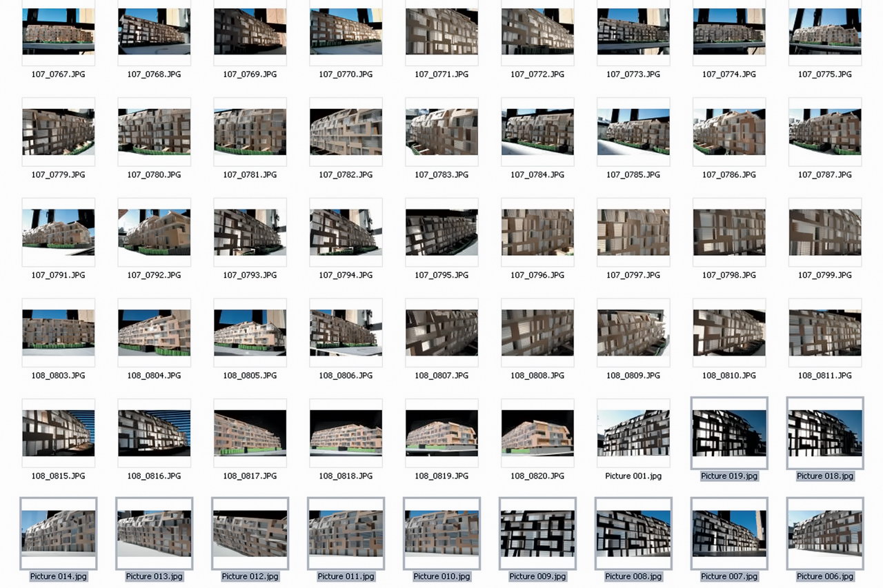Choose the 108_0807.JPG image
Viewport: 883px width, 588px height.
tap(441, 333)
